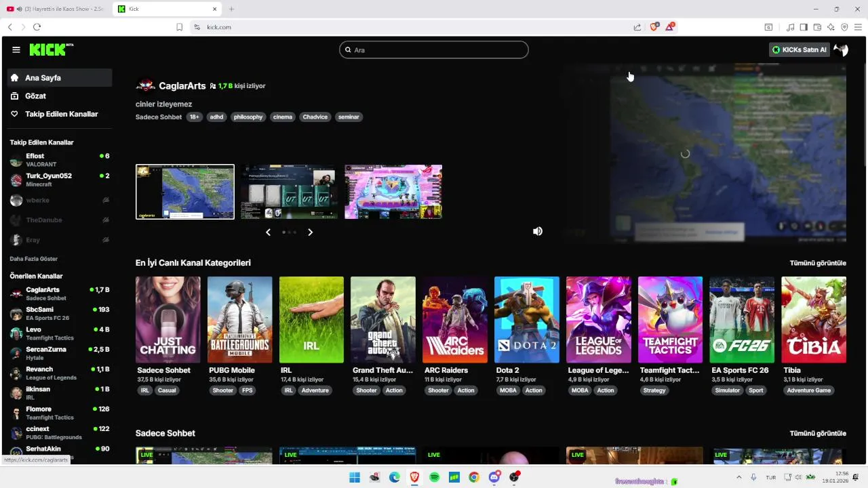Toggle the browser sidebar panel icon
The image size is (868, 488).
point(804,27)
